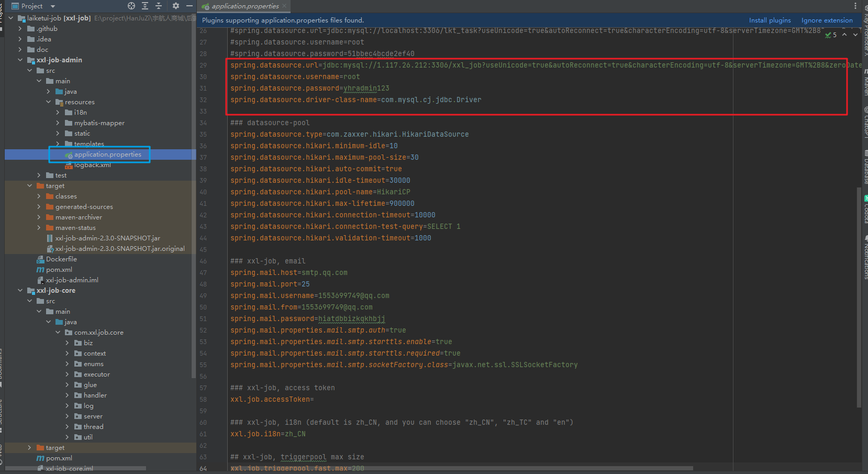The height and width of the screenshot is (474, 868).
Task: Click the orange target folder icon of xxl-job-admin
Action: click(x=40, y=186)
